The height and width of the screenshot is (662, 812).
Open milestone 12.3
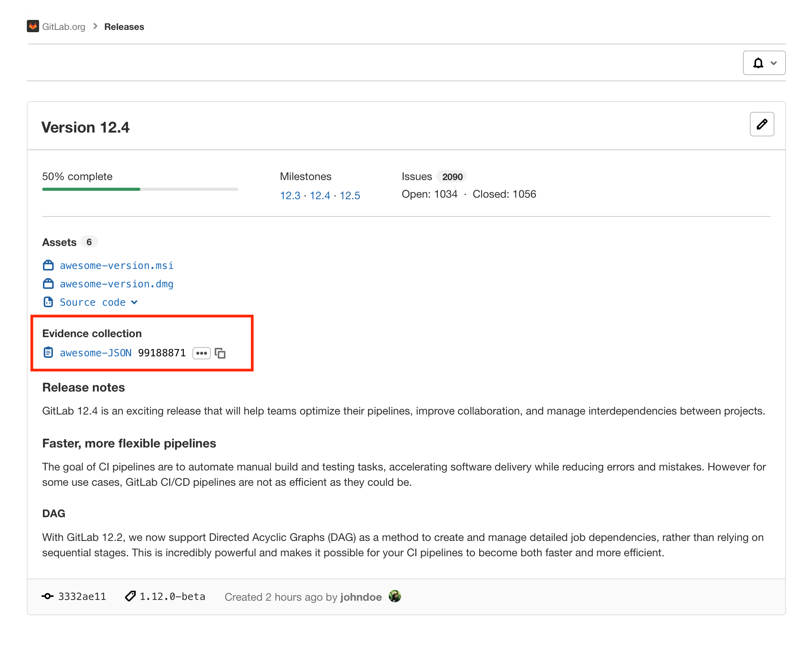pos(289,195)
